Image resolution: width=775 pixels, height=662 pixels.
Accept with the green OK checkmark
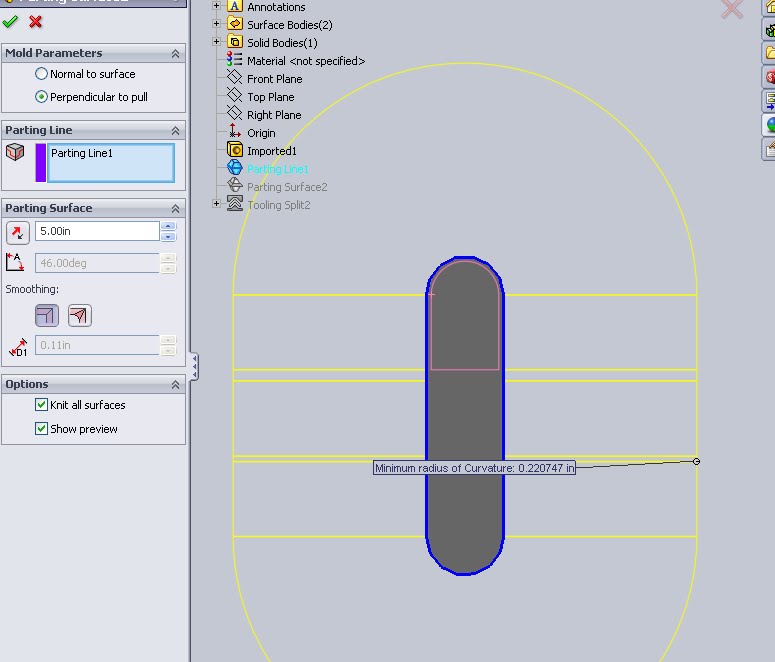pos(10,22)
